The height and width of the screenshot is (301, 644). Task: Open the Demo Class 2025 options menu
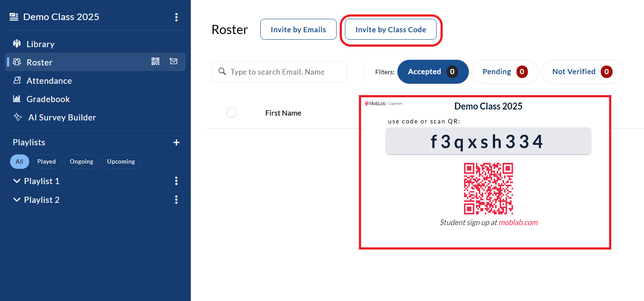(x=176, y=17)
